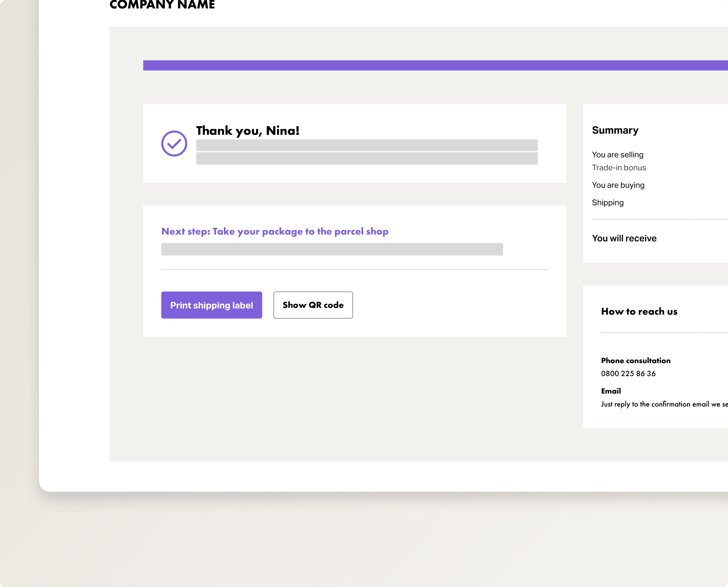Screen dimensions: 728x587
Task: Click the Trade-in bonus line
Action: [x=619, y=168]
